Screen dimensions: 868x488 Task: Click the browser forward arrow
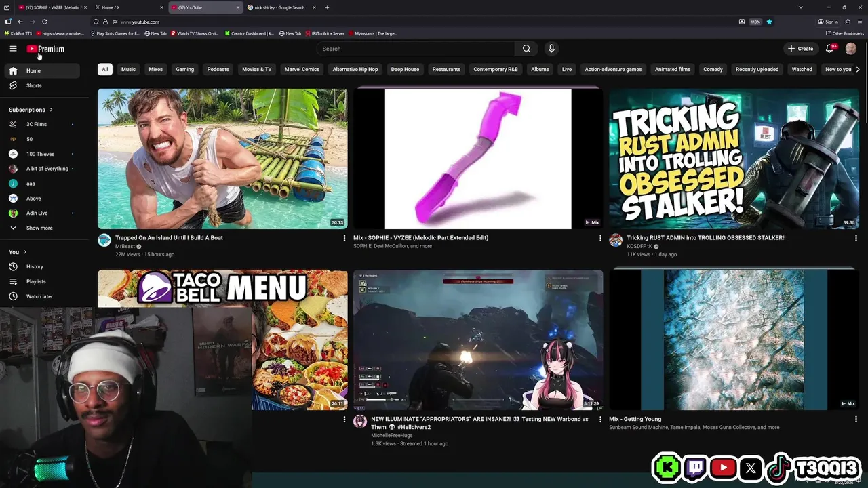coord(33,22)
